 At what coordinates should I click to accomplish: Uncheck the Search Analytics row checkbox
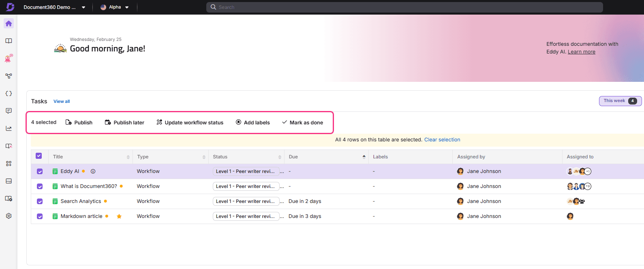(40, 201)
